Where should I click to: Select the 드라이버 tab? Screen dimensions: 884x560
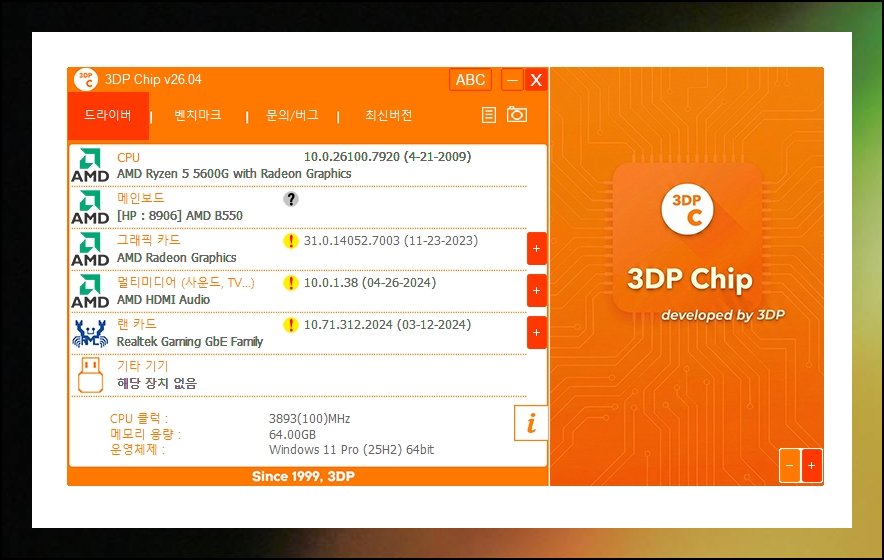pyautogui.click(x=108, y=116)
